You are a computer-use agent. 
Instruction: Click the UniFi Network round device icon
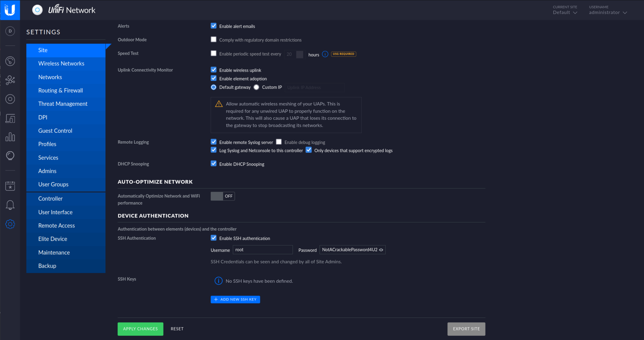pos(37,10)
